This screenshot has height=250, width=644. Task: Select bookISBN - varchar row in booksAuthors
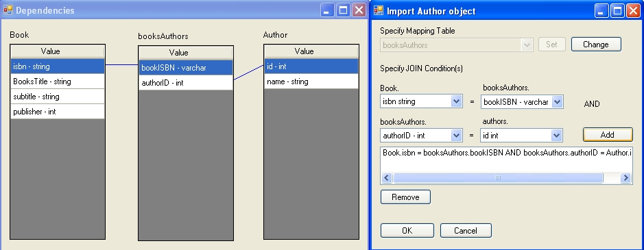(186, 68)
